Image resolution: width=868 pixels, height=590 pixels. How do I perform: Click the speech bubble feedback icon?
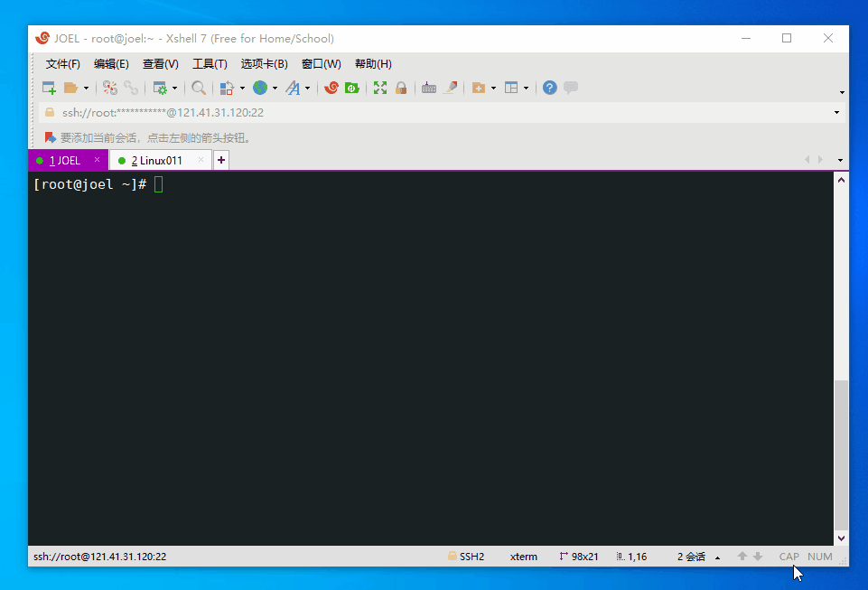[x=571, y=88]
